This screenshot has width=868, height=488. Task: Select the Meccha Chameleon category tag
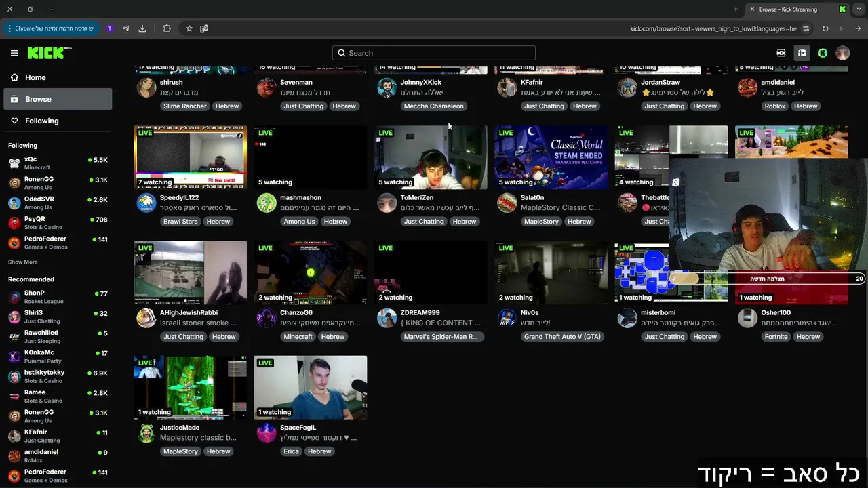pos(433,106)
